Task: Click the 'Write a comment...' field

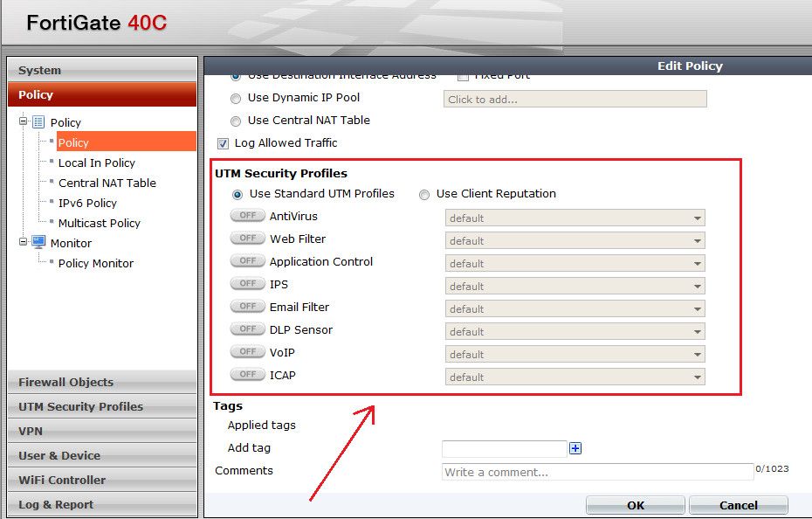Action: (597, 472)
